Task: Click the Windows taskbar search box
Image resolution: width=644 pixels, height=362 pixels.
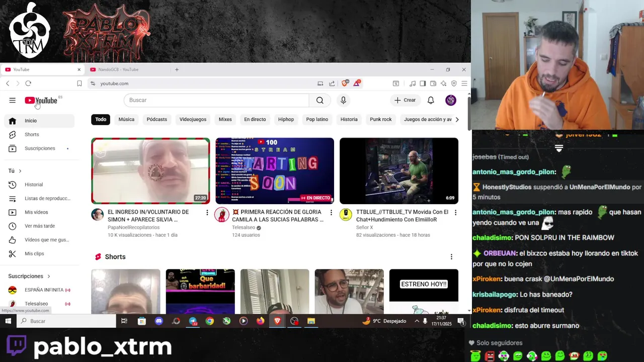Action: pos(66,321)
